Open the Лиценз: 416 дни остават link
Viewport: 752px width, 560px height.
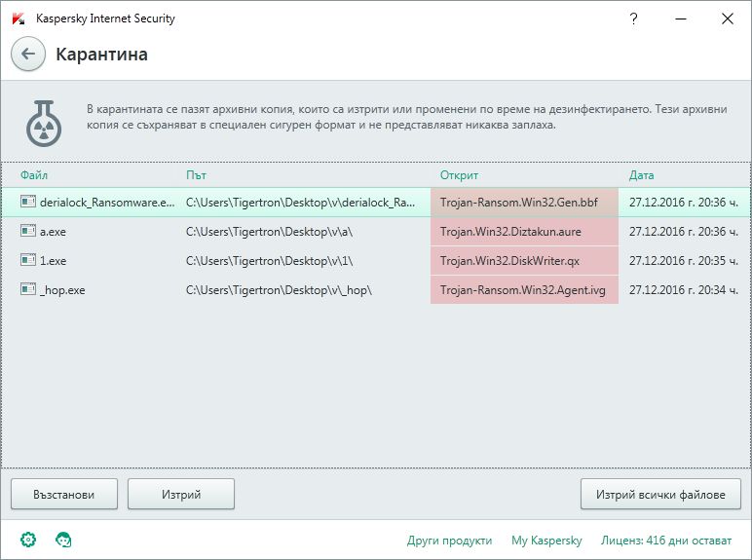[x=666, y=541]
